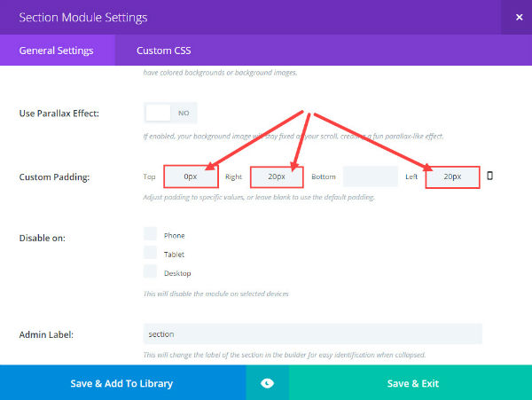
Task: Click the Admin Label text field
Action: click(312, 333)
